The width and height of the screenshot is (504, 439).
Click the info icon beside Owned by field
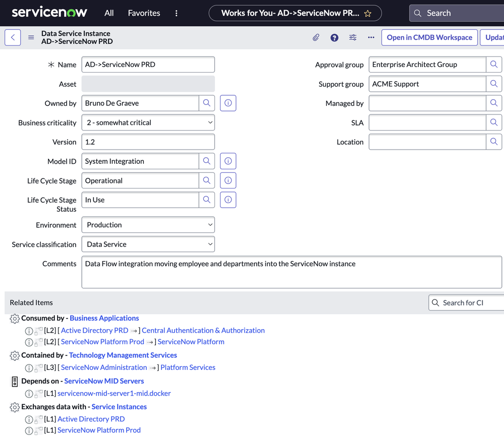[228, 103]
